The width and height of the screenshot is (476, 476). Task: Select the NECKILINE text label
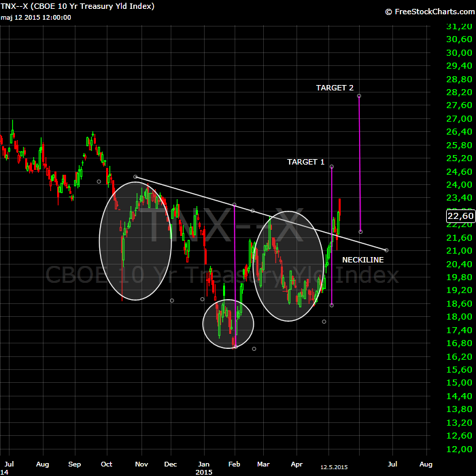362,260
